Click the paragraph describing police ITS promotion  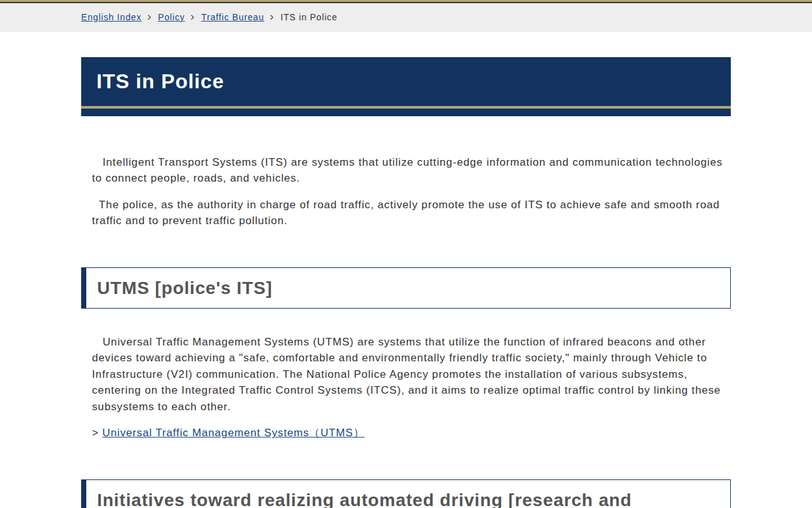coord(406,212)
